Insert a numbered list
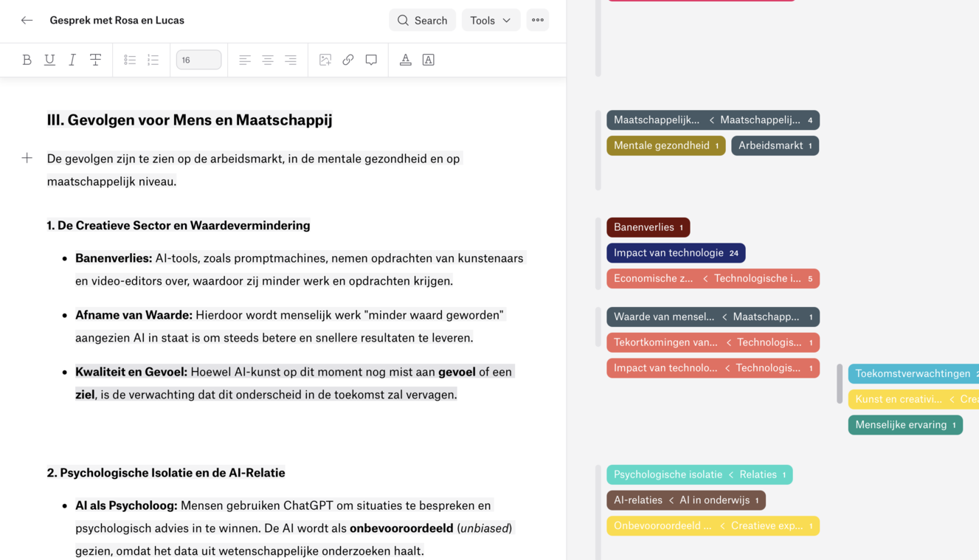Image resolution: width=979 pixels, height=560 pixels. [153, 60]
